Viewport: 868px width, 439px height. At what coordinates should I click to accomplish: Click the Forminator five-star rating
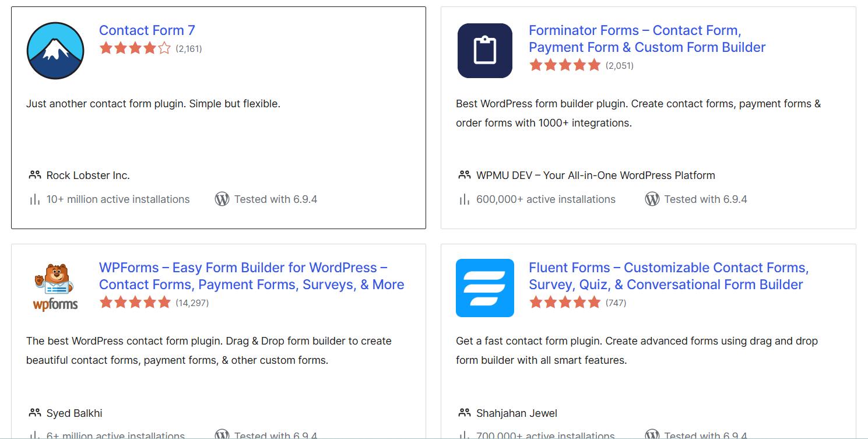pos(564,65)
